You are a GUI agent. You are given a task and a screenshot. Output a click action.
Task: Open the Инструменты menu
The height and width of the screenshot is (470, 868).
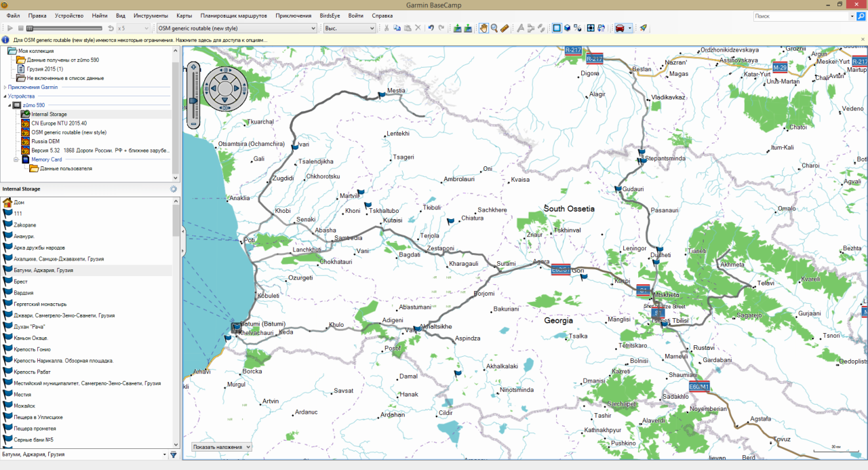click(151, 15)
